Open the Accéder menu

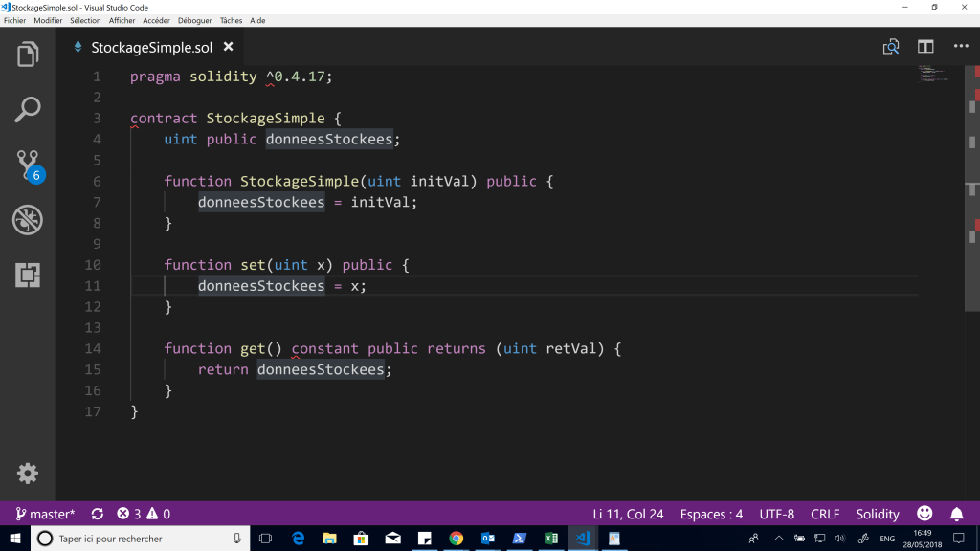(156, 21)
